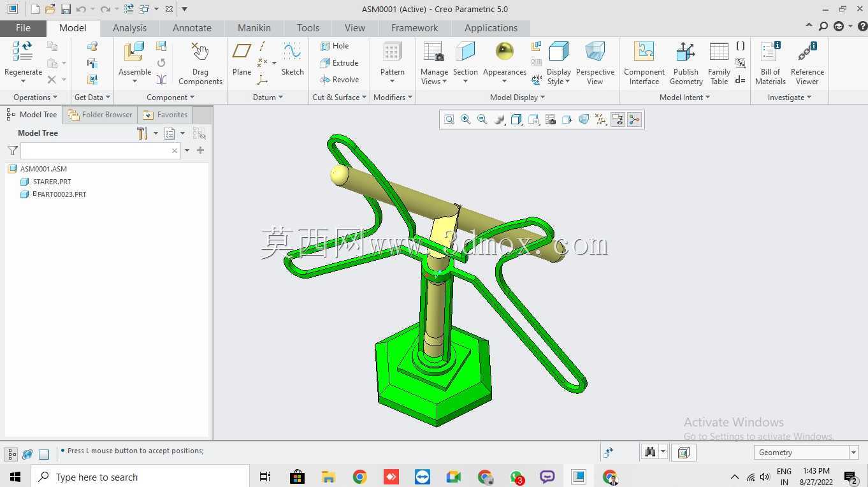Click the Pattern tool icon
The image size is (868, 487).
tap(392, 52)
